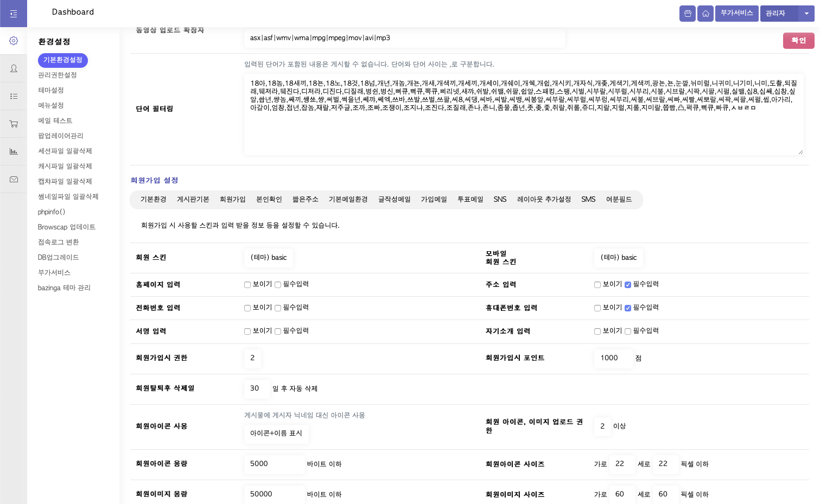
Task: Click the home icon in top bar
Action: [705, 14]
